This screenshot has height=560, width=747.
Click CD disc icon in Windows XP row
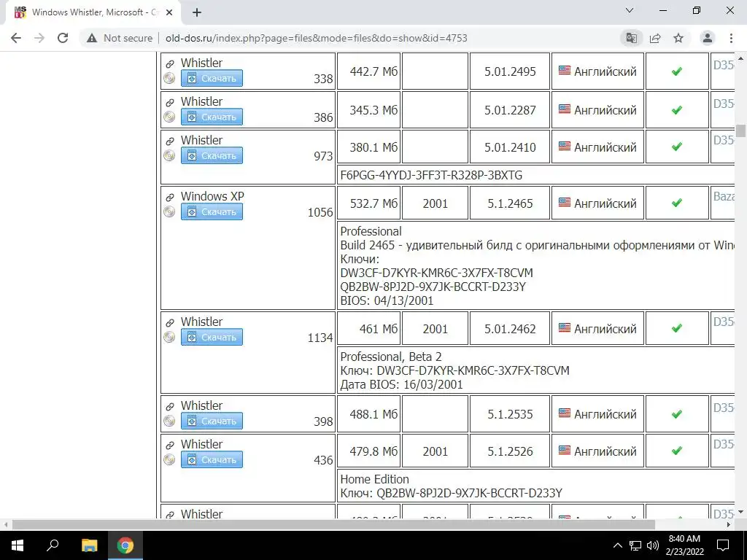point(169,211)
